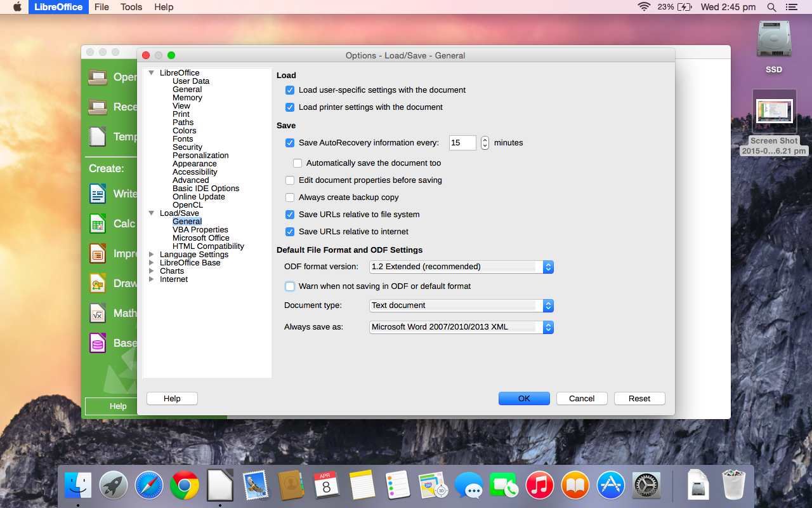
Task: Click the LibreOffice icon in the dock
Action: click(x=220, y=486)
